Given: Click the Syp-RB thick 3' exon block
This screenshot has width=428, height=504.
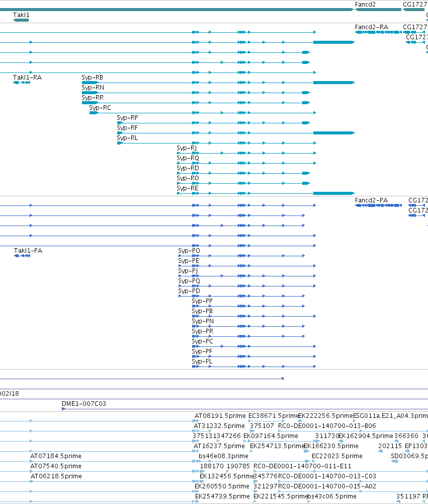Looking at the screenshot, I should pyautogui.click(x=334, y=83).
